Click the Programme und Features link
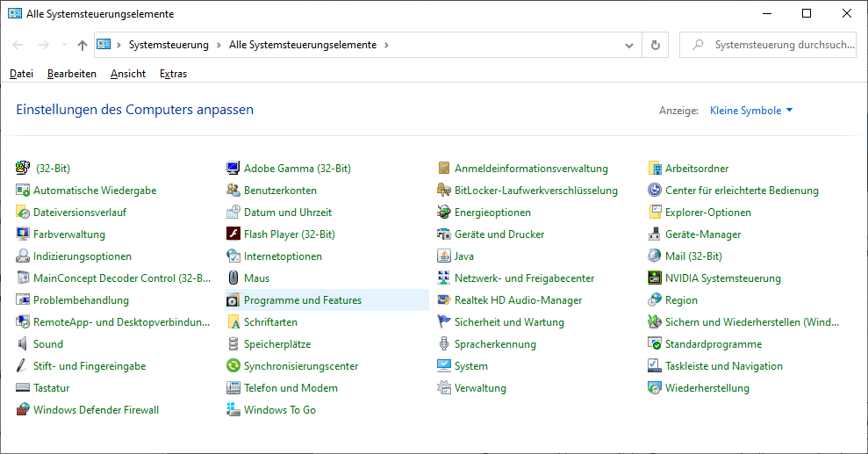Viewport: 868px width, 454px height. click(x=303, y=300)
